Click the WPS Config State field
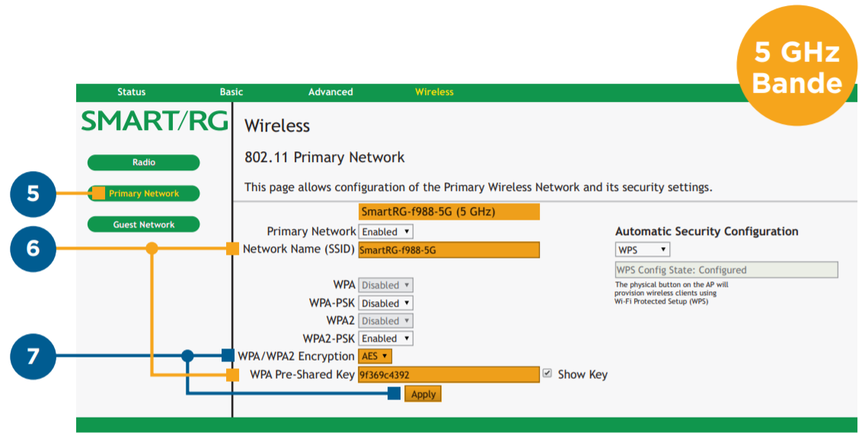The image size is (868, 445). (726, 270)
